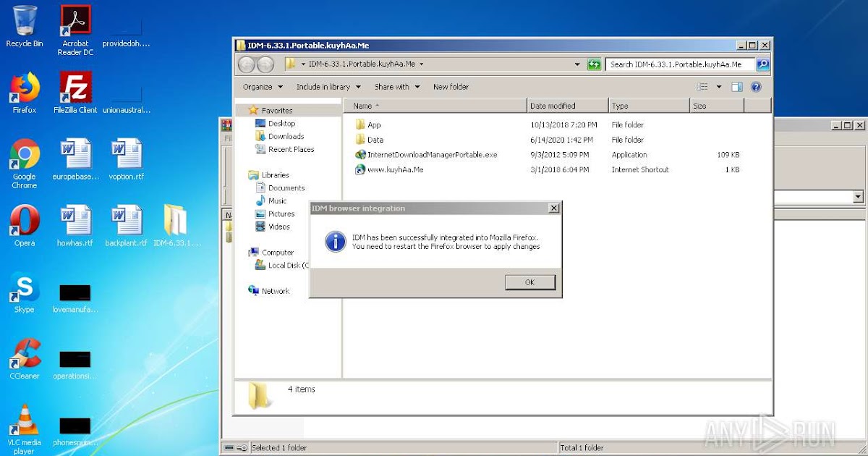Open Recycle Bin on desktop
This screenshot has width=868, height=456.
[x=25, y=26]
